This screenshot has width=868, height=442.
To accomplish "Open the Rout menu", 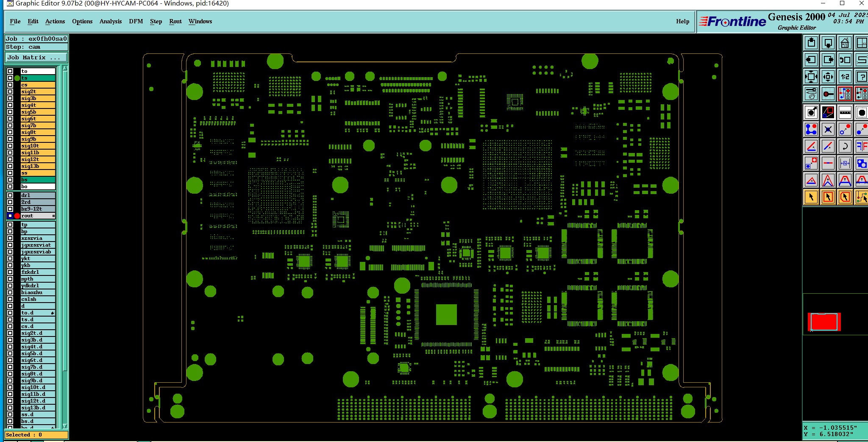I will 175,21.
